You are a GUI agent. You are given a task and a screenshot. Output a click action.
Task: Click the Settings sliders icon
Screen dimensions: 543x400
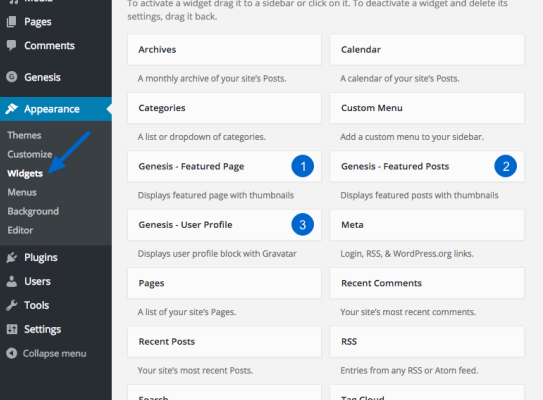[x=12, y=329]
